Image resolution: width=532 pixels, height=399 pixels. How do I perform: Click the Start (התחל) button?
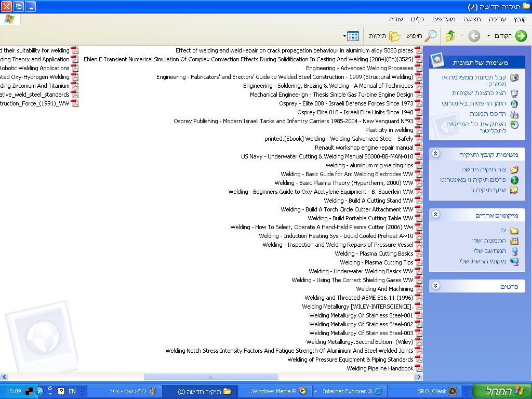(x=501, y=391)
